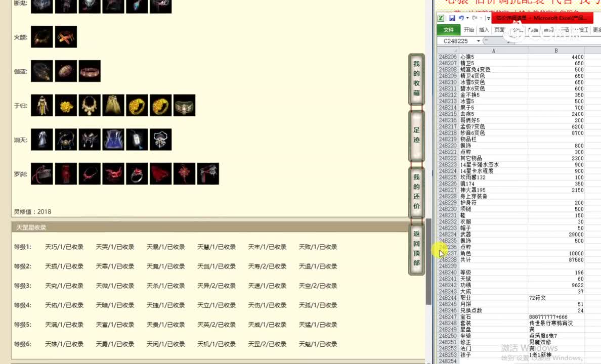Select the 9622 value cell beside 功绩

[x=556, y=285]
